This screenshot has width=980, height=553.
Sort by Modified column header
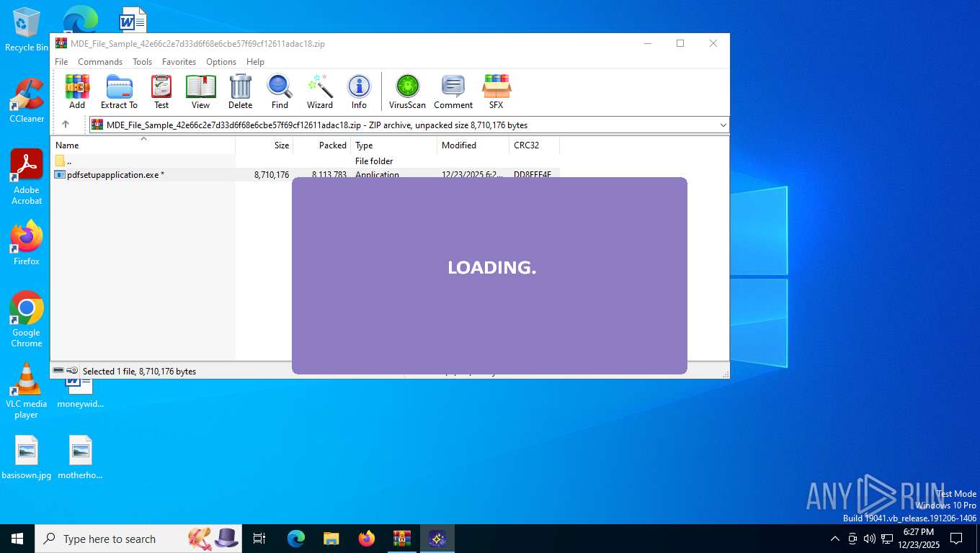[473, 145]
